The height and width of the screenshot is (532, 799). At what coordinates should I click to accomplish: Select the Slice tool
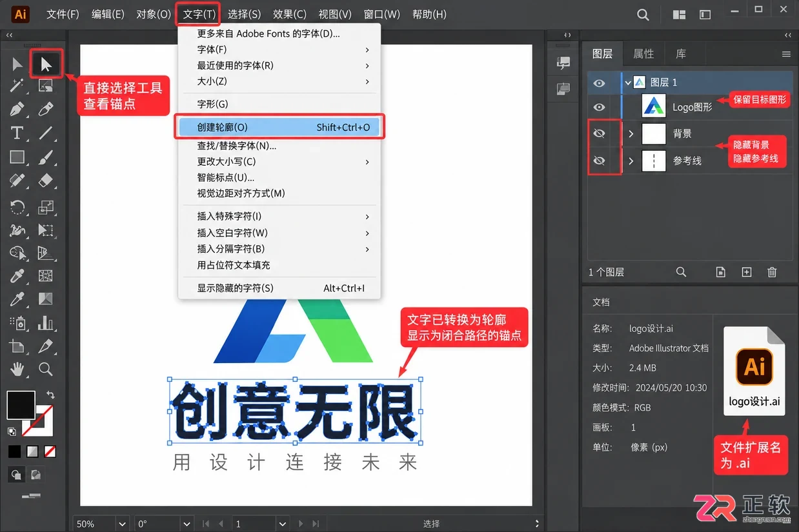46,346
